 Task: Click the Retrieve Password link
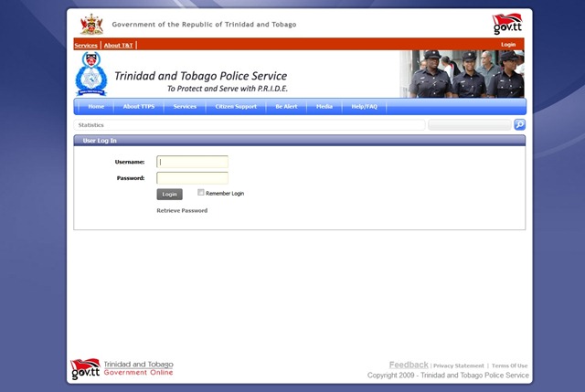coord(182,211)
